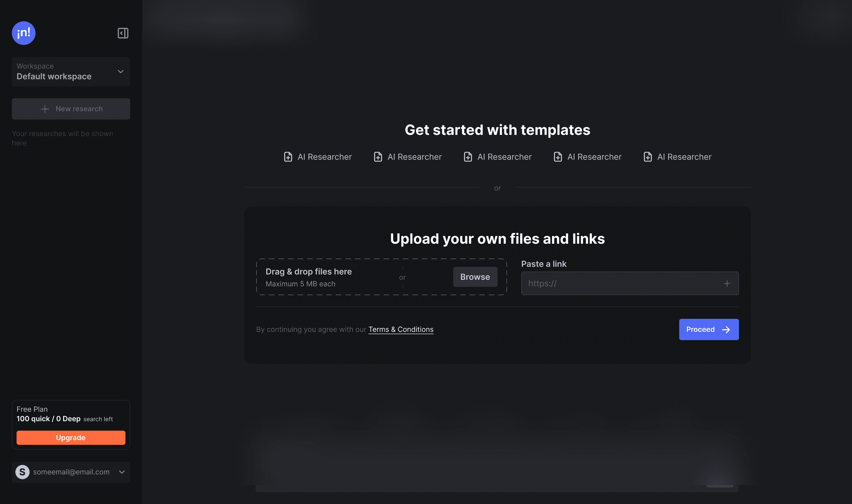
Task: Expand the Workspace dropdown chevron
Action: [120, 72]
